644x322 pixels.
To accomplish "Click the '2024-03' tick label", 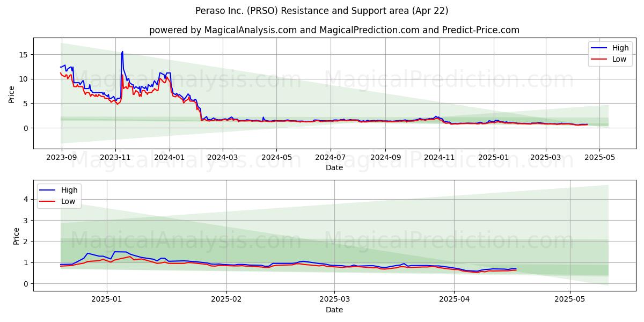I will (x=222, y=158).
